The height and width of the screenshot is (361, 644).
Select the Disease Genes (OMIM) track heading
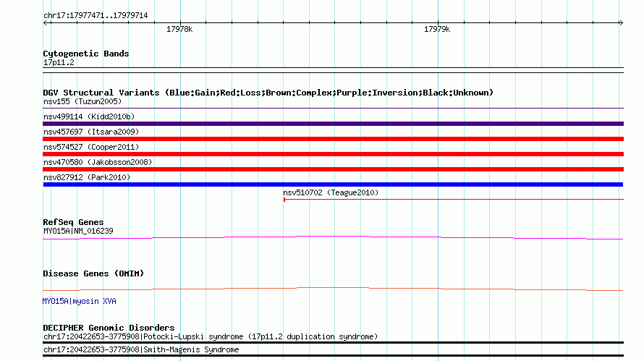pos(93,273)
